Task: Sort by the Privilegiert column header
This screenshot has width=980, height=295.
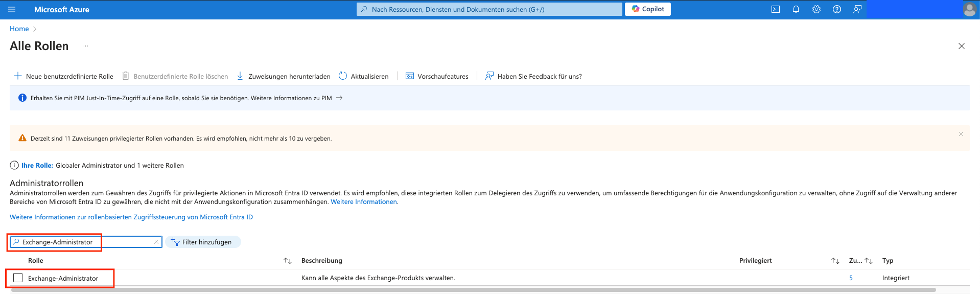Action: (756, 261)
